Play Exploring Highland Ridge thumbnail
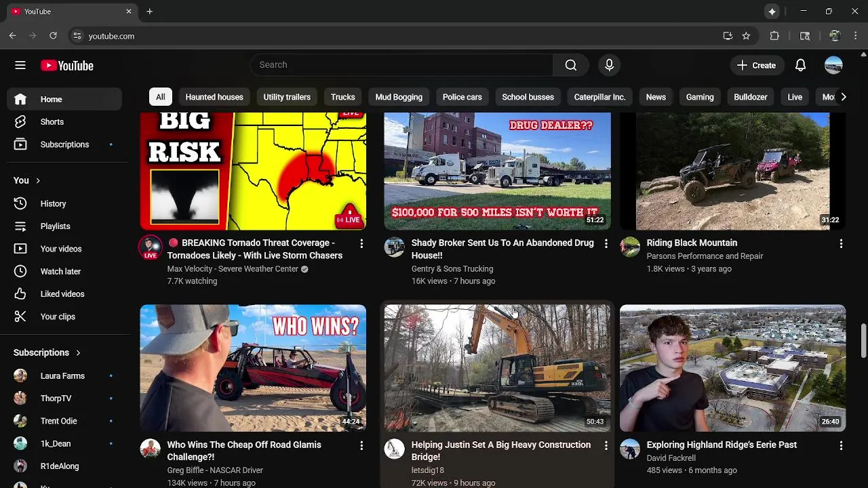The width and height of the screenshot is (868, 488). 732,368
